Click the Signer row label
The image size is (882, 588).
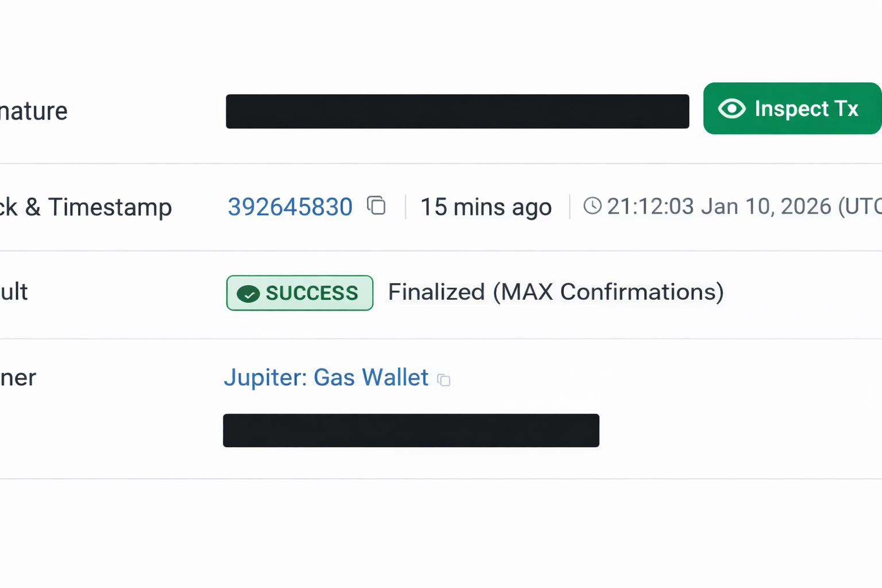(x=18, y=378)
